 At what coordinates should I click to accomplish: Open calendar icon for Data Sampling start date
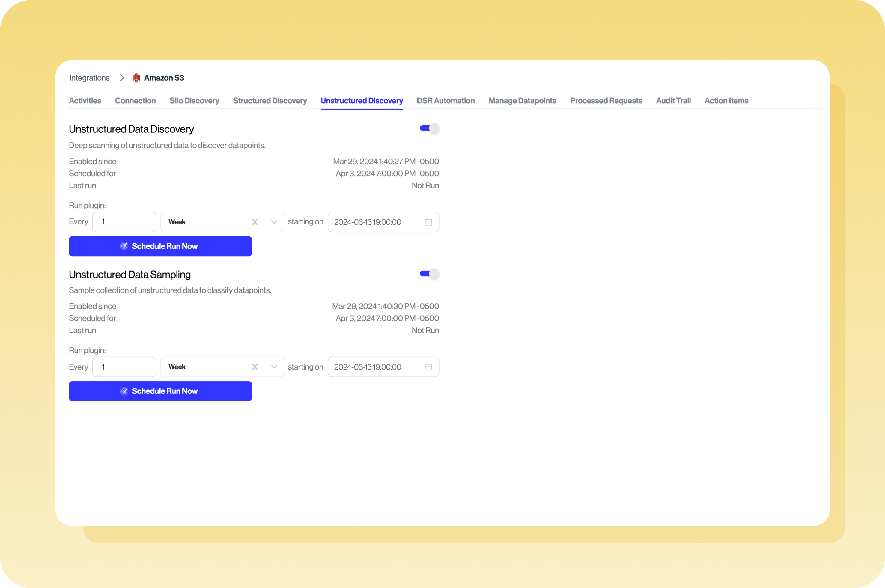point(428,367)
